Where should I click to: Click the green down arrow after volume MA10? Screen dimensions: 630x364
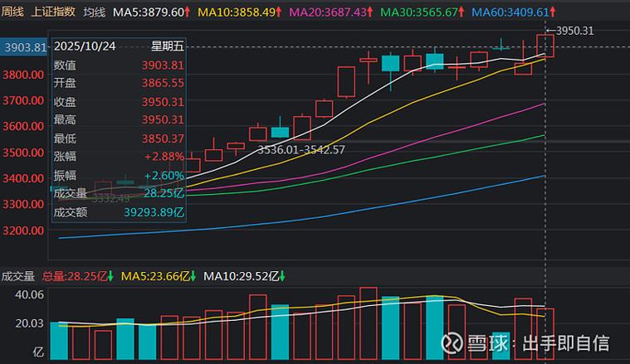click(x=283, y=275)
